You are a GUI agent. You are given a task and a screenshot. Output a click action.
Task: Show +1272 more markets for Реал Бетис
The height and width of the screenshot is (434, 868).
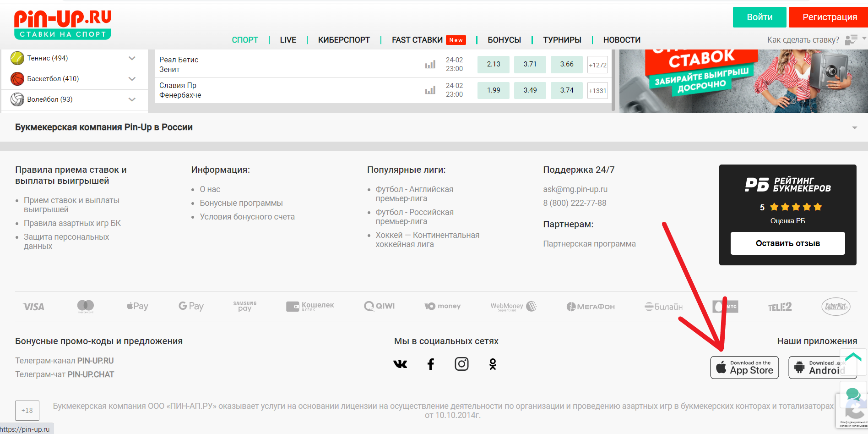coord(597,65)
